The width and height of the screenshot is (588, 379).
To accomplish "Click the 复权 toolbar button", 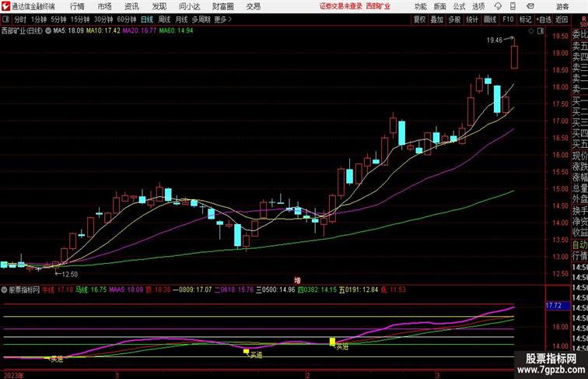I will [x=419, y=19].
